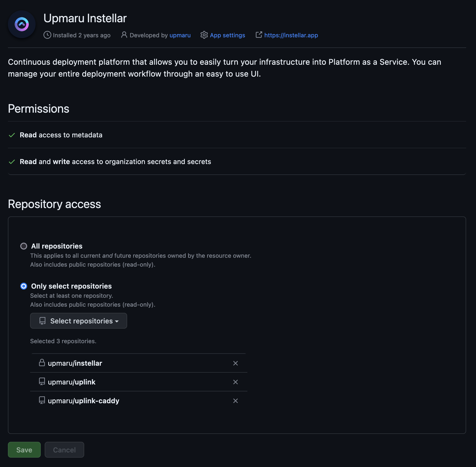Image resolution: width=476 pixels, height=467 pixels.
Task: Remove upmaru/uplink from selected repositories
Action: (235, 382)
